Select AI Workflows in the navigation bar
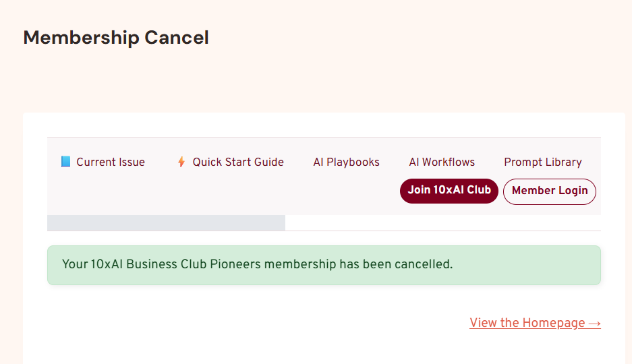 (442, 162)
